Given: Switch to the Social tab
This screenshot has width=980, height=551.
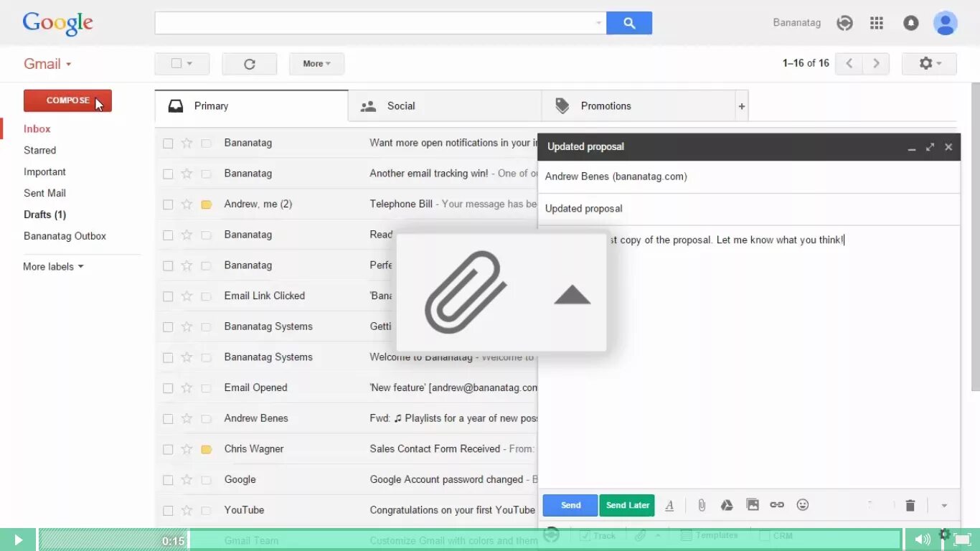Looking at the screenshot, I should tap(445, 106).
